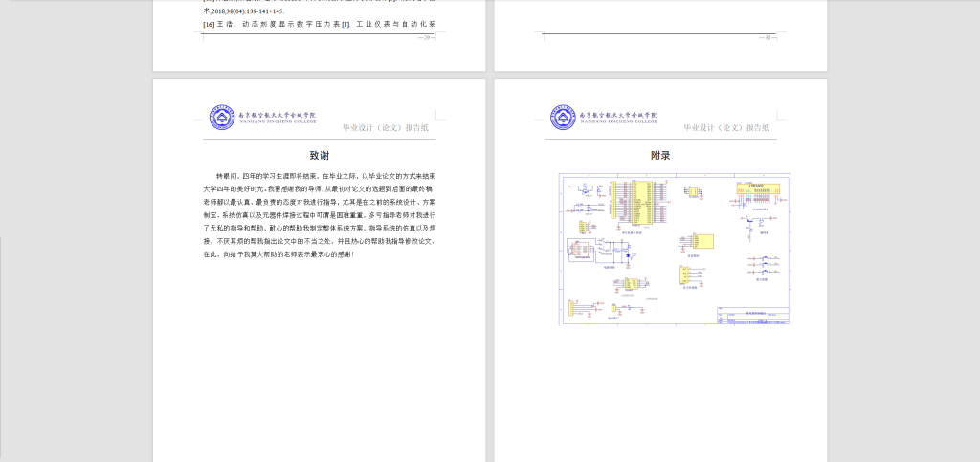980x462 pixels.
Task: Select the 附录 heading
Action: 660,156
